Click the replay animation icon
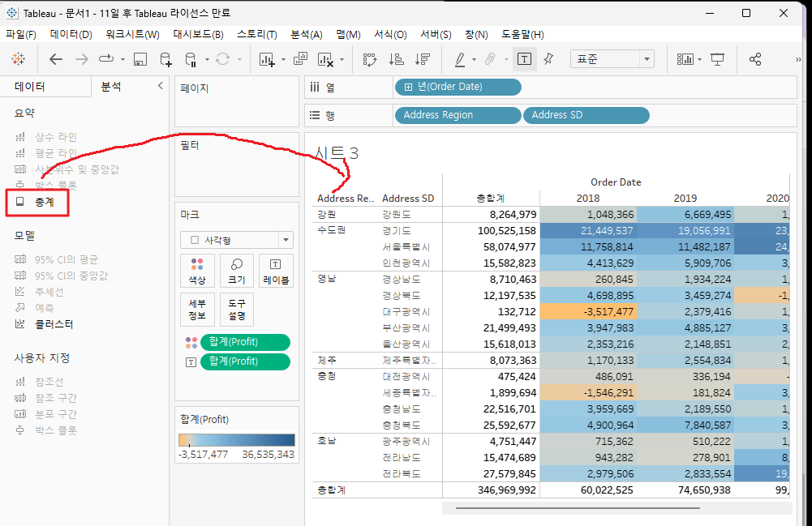 point(106,59)
